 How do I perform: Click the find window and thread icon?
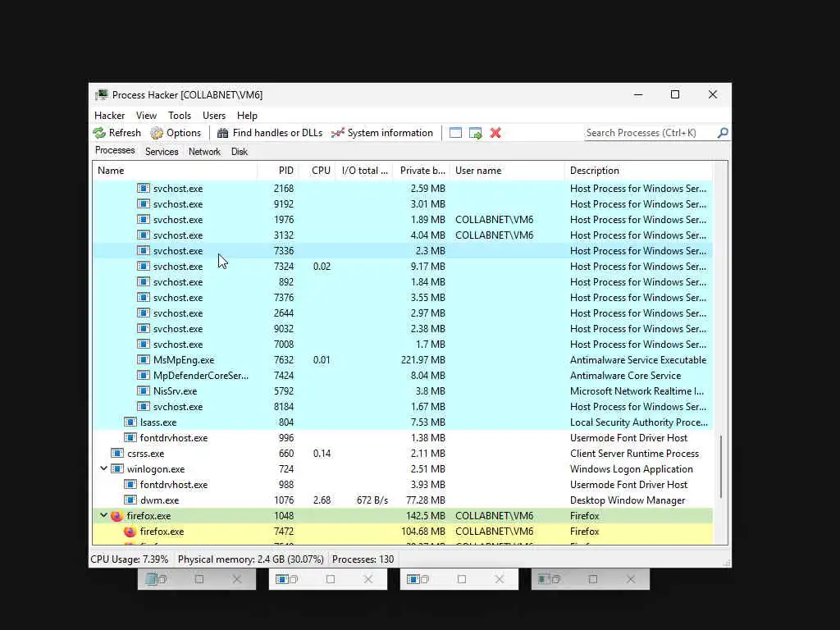tap(475, 133)
